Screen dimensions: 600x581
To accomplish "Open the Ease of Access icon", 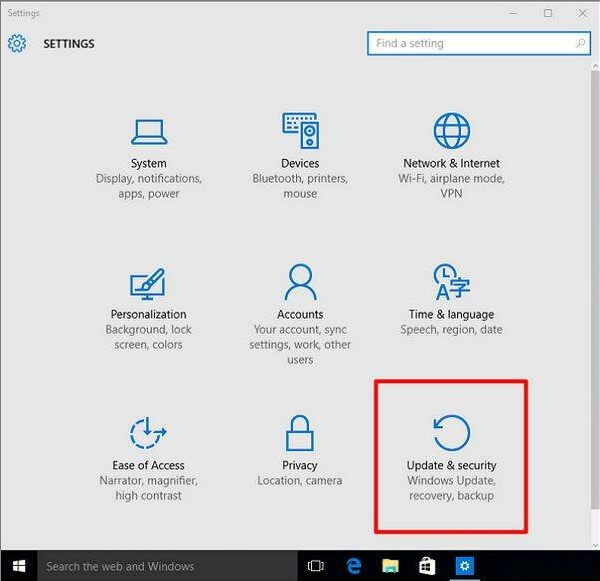I will pyautogui.click(x=148, y=432).
